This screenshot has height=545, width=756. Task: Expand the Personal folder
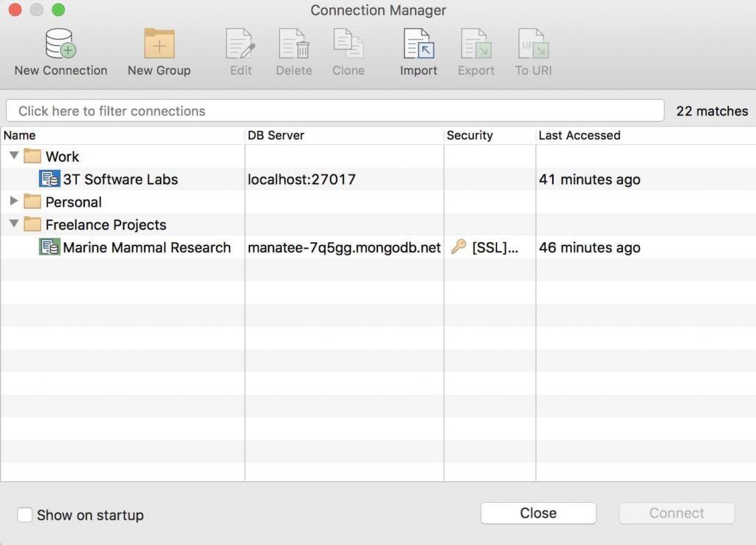click(x=14, y=202)
